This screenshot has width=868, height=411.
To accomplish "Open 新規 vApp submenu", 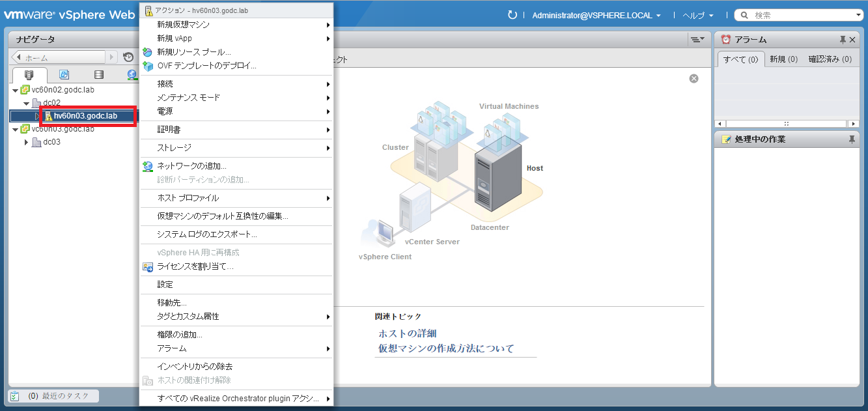I will click(236, 38).
